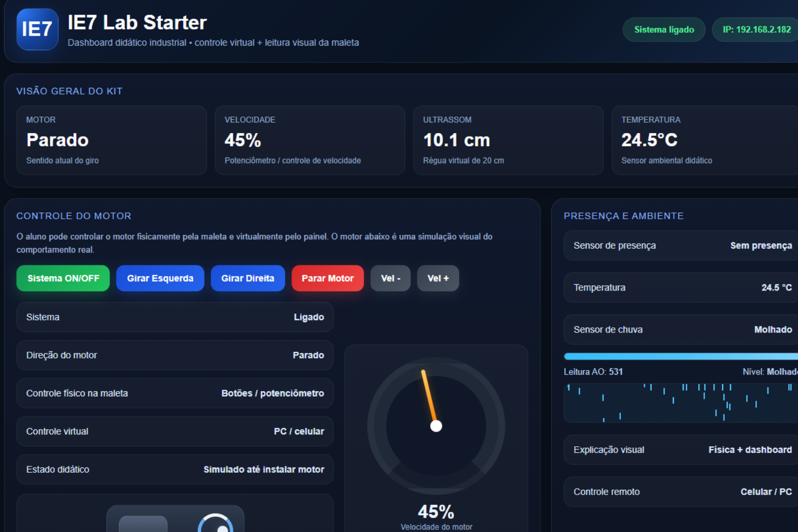This screenshot has height=532, width=798.
Task: Click the 10.1 cm ultrasonic reading
Action: pos(457,140)
